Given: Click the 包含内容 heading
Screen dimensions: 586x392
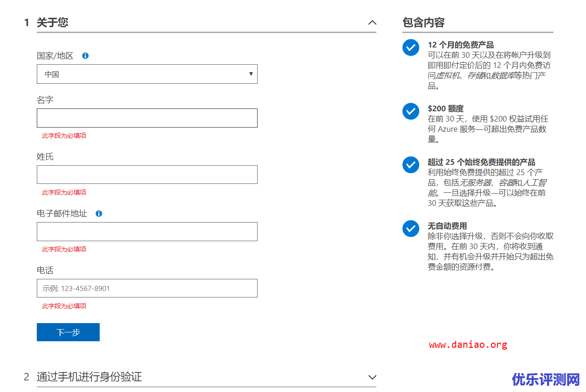Looking at the screenshot, I should coord(423,22).
